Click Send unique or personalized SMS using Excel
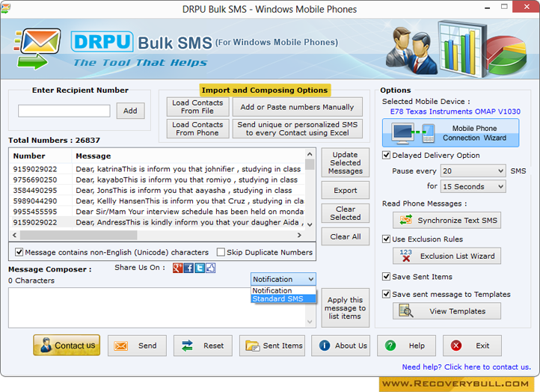Screen dimensions: 540x392 [297, 129]
